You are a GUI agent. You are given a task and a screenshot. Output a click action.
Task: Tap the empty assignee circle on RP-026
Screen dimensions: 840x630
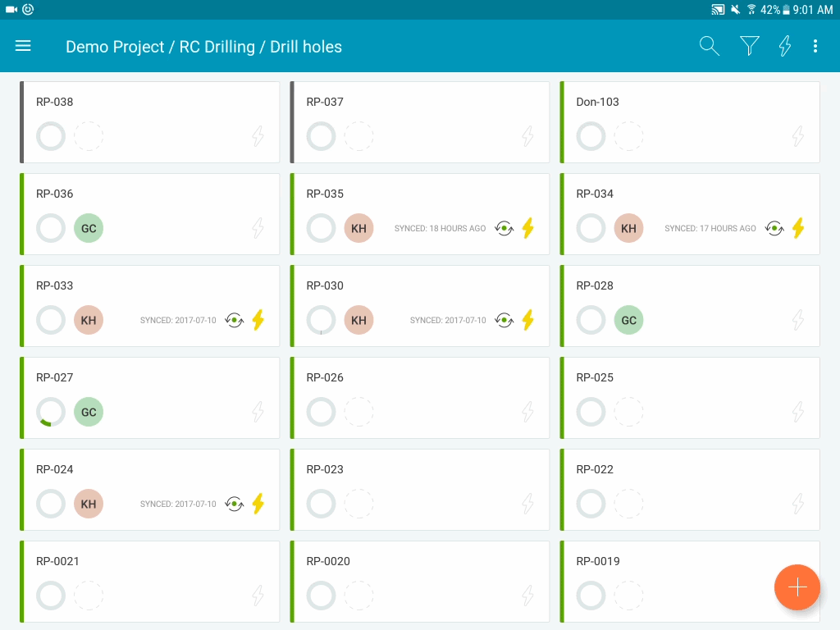coord(358,412)
